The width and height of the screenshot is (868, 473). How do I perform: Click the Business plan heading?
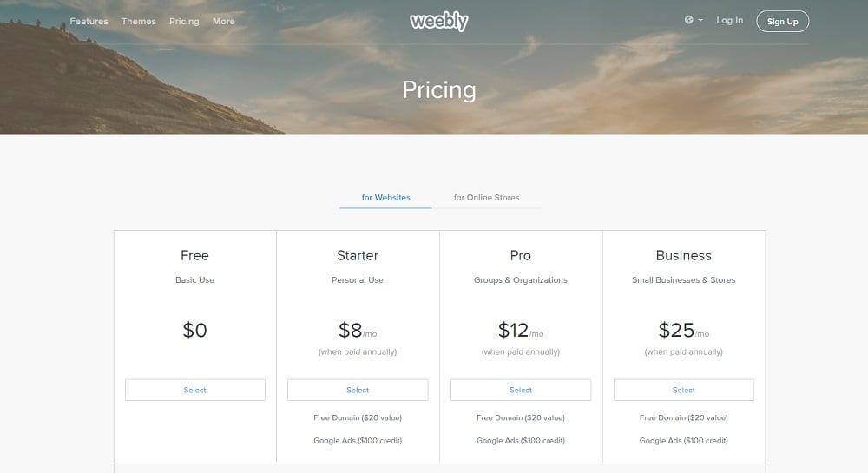tap(684, 256)
